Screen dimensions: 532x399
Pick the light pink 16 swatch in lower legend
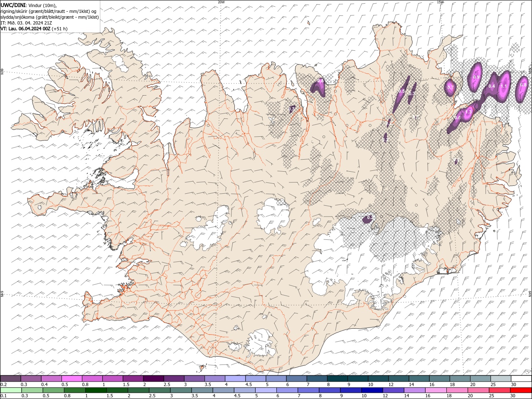(436, 390)
